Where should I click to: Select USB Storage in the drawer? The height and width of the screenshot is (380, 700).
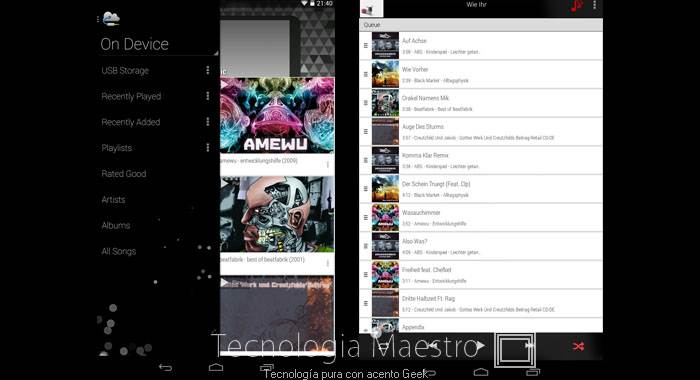coord(125,71)
